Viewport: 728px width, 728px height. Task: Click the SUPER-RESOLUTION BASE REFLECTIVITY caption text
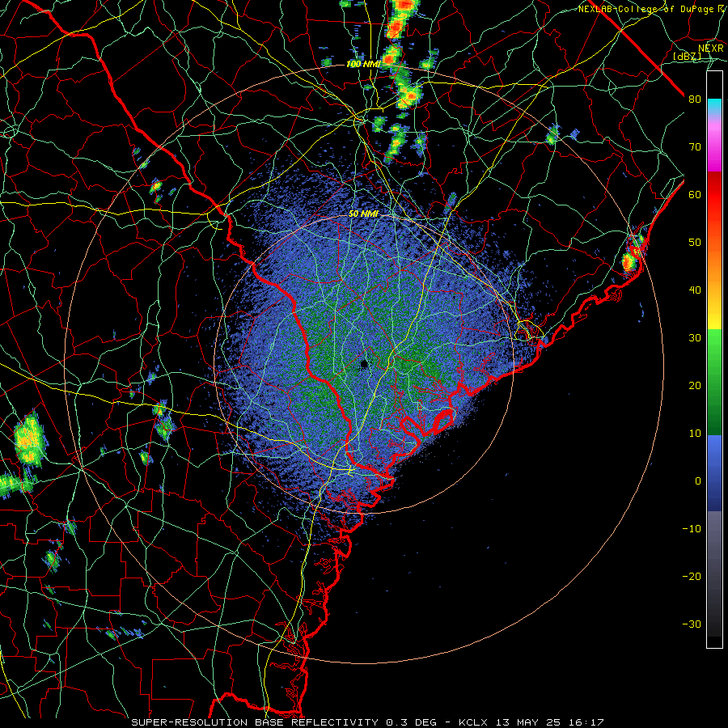[255, 722]
